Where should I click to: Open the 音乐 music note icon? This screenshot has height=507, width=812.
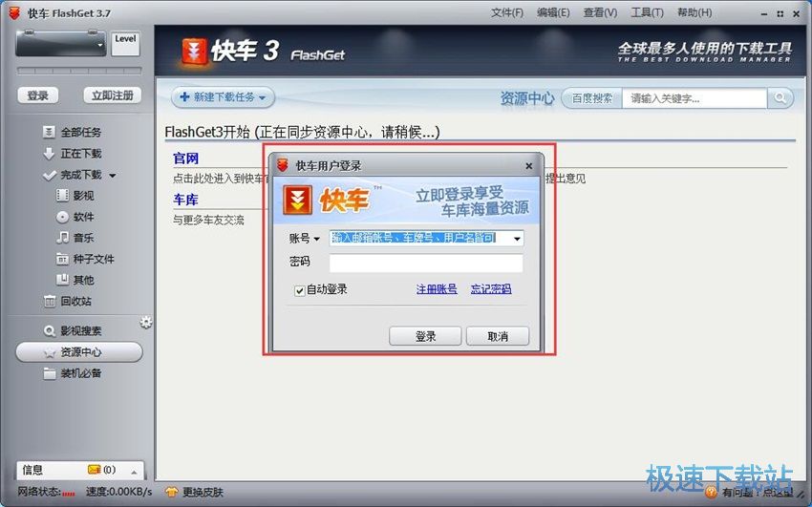point(62,238)
